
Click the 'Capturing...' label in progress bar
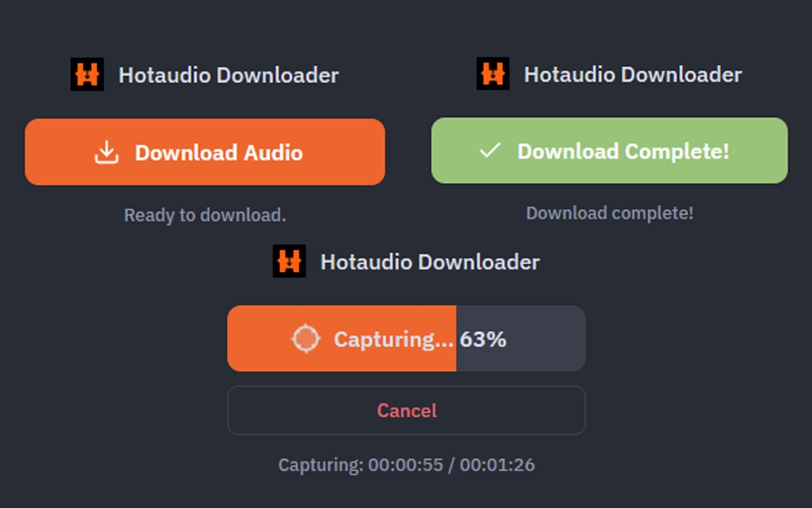(393, 339)
